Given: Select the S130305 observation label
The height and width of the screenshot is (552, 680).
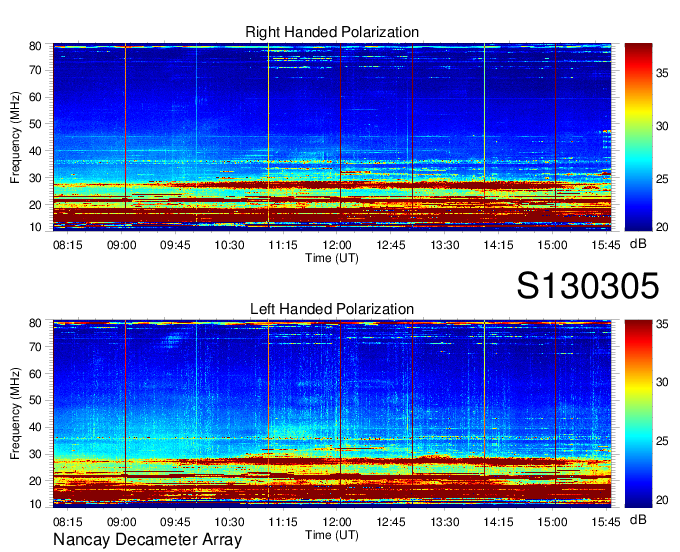Looking at the screenshot, I should click(x=588, y=285).
